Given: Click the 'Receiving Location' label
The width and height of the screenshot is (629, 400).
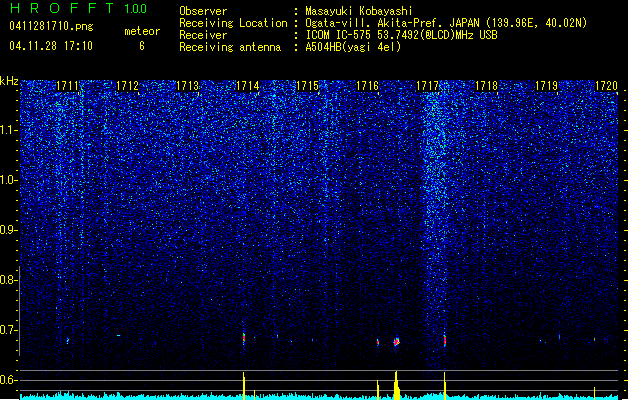Looking at the screenshot, I should 233,23.
